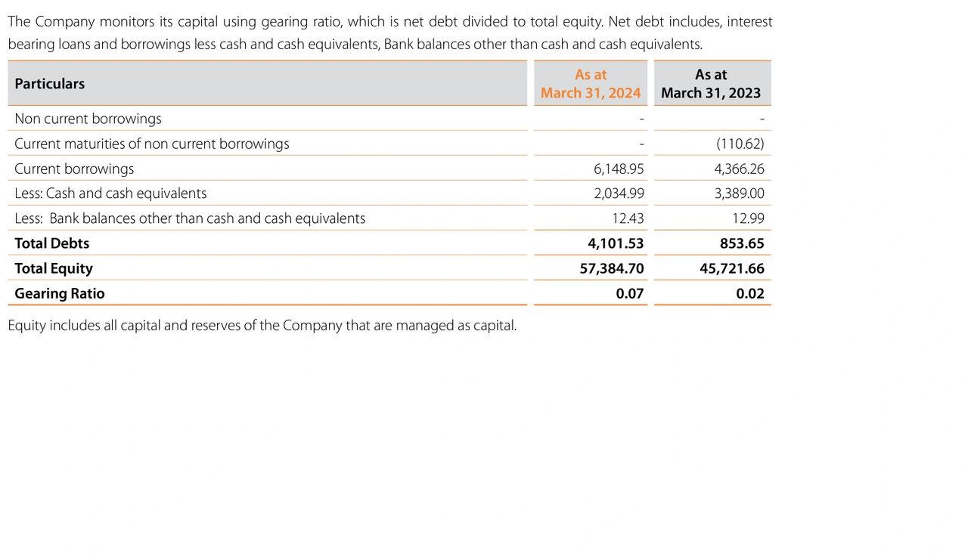Click the Non current borrowings row label
Image resolution: width=968 pixels, height=560 pixels.
(x=88, y=119)
